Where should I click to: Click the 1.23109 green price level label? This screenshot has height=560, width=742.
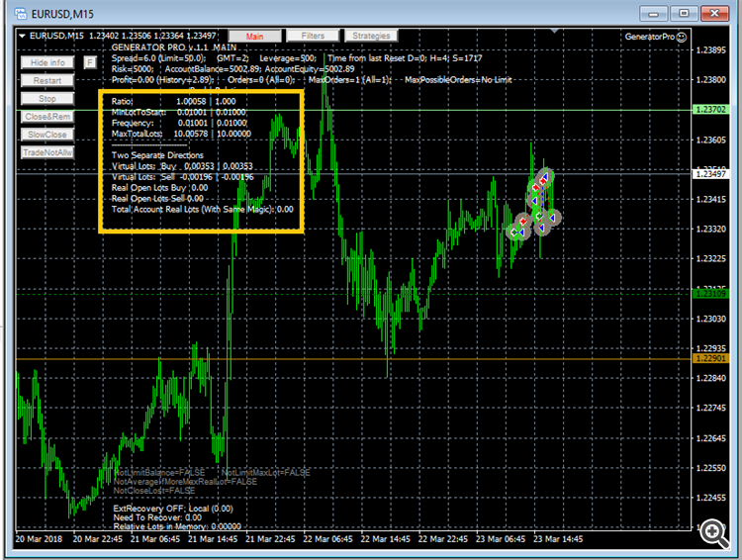point(710,294)
